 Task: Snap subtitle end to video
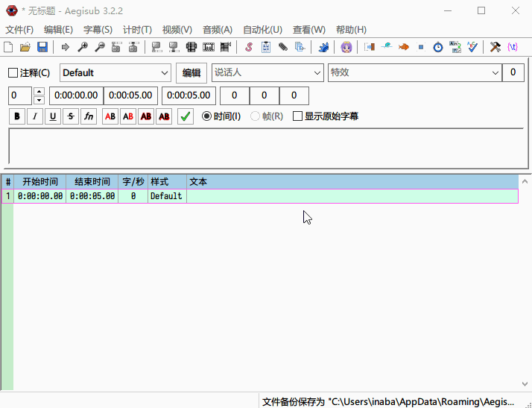tap(174, 47)
